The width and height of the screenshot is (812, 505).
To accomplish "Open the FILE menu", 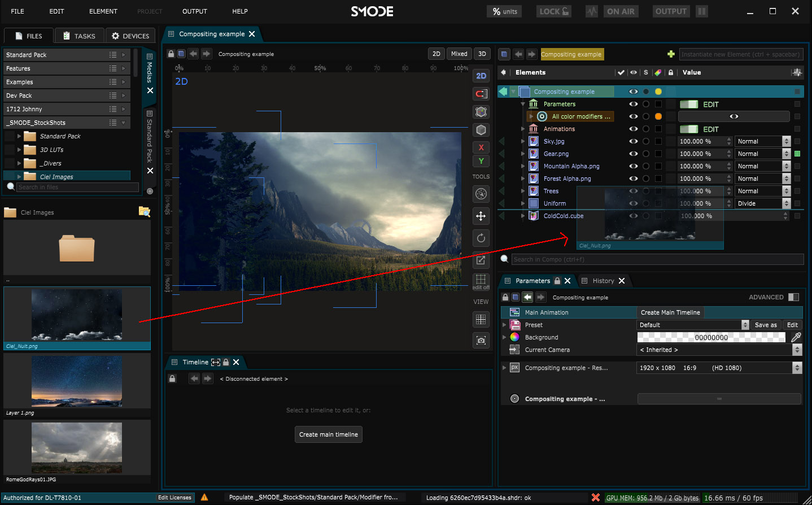I will tap(18, 11).
